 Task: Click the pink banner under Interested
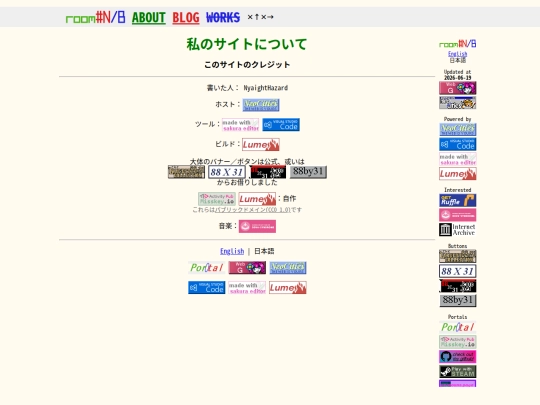click(458, 215)
